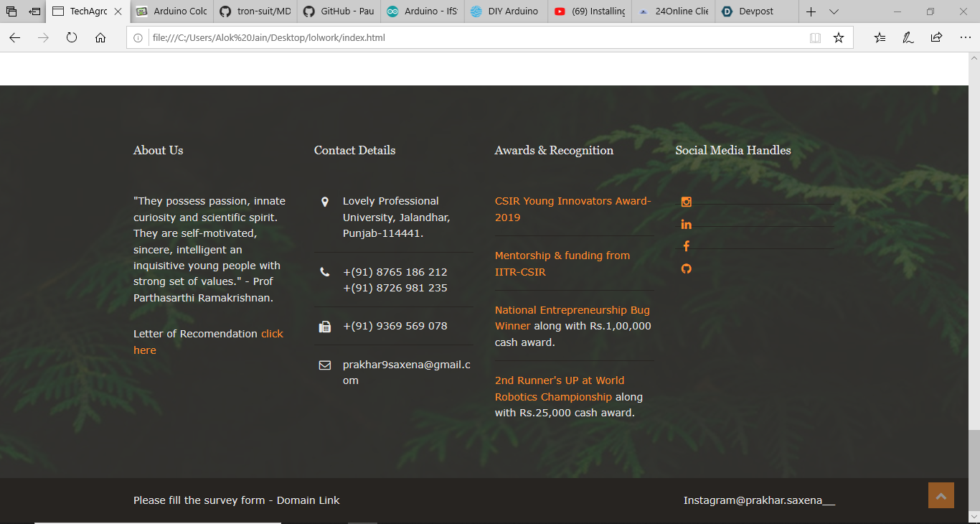Switch to the Arduino Color tab
The height and width of the screenshot is (524, 980).
172,11
